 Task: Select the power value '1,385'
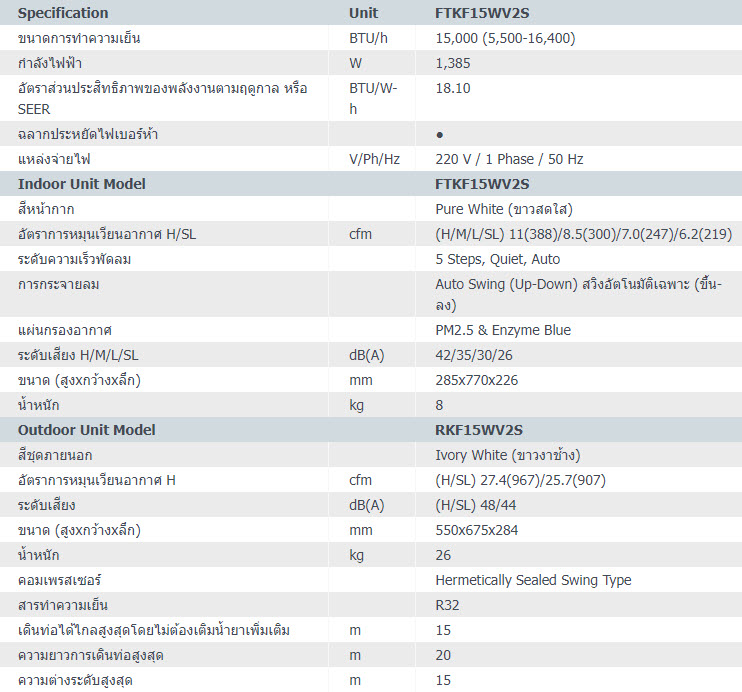click(453, 63)
